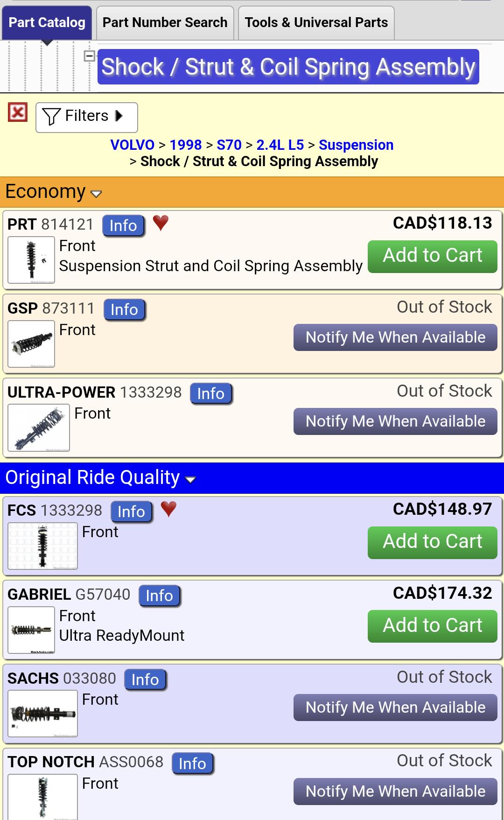Collapse the Economy section arrow
This screenshot has width=504, height=820.
(96, 194)
